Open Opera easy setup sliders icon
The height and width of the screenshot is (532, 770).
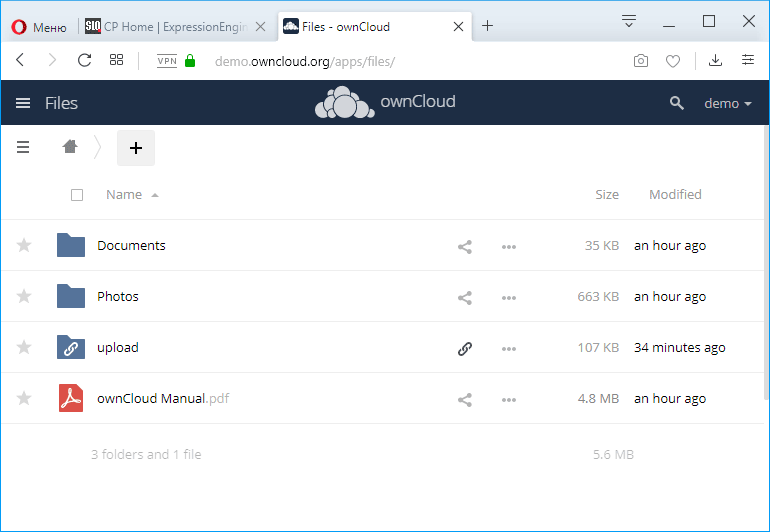pos(747,60)
